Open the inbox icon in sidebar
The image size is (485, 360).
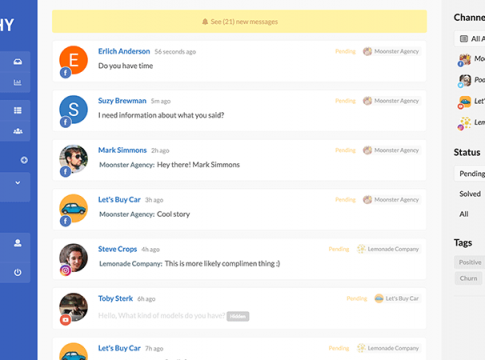tap(18, 62)
